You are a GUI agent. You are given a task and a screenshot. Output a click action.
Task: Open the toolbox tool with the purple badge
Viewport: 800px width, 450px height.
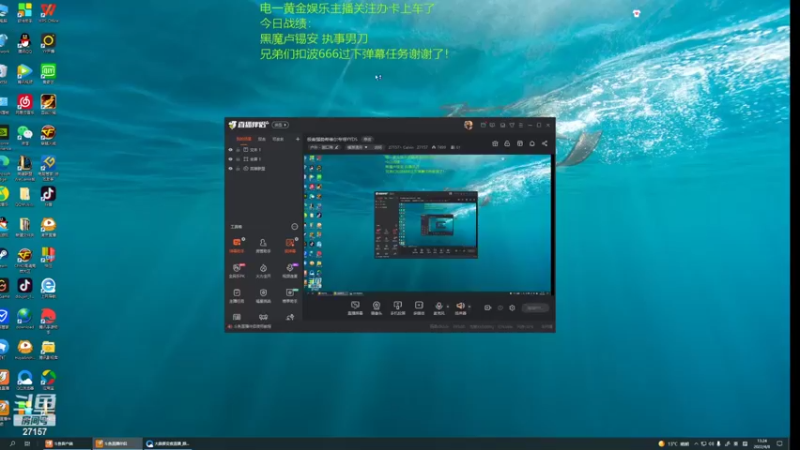pos(290,270)
